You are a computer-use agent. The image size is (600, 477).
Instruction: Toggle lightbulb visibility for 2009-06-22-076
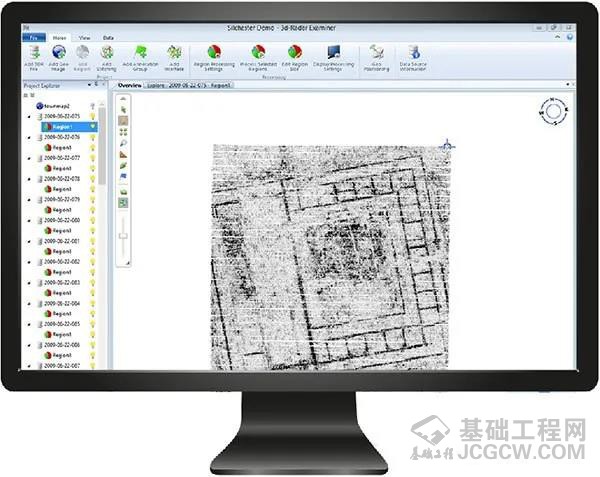(x=93, y=137)
